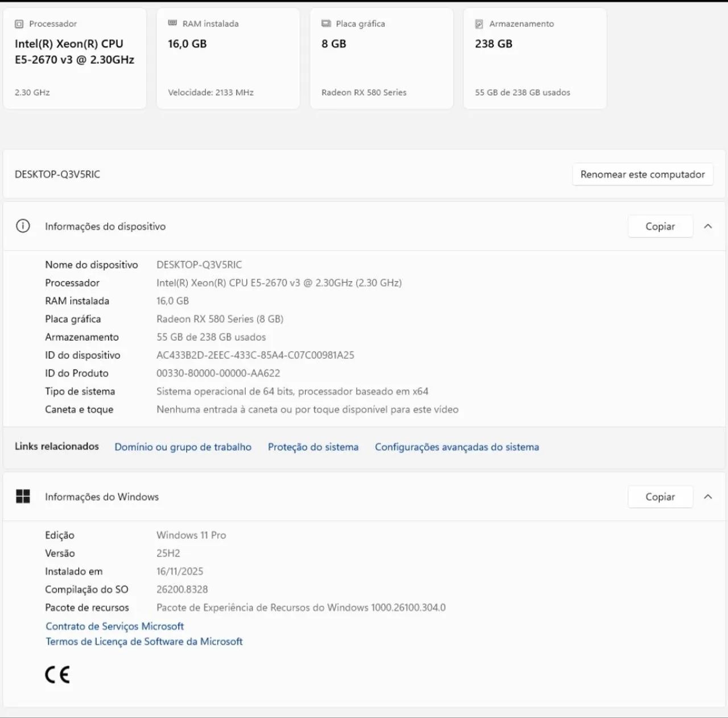Click the memory icon in the RAM instalada card
The width and height of the screenshot is (728, 718).
point(173,23)
